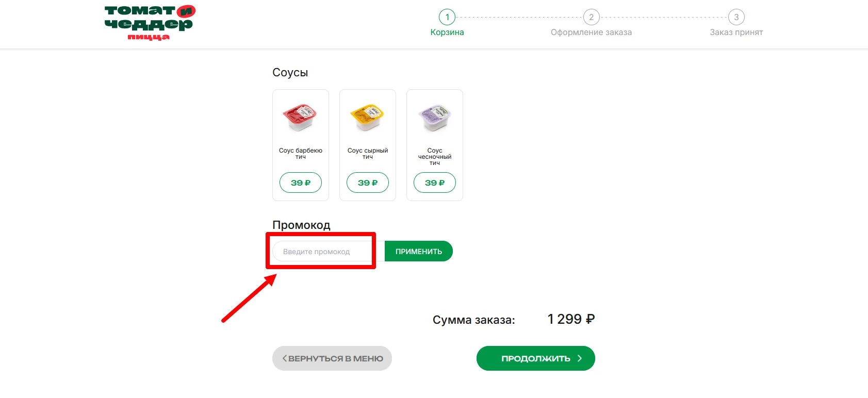
Task: Click the order total 1 299 ₽
Action: [570, 319]
